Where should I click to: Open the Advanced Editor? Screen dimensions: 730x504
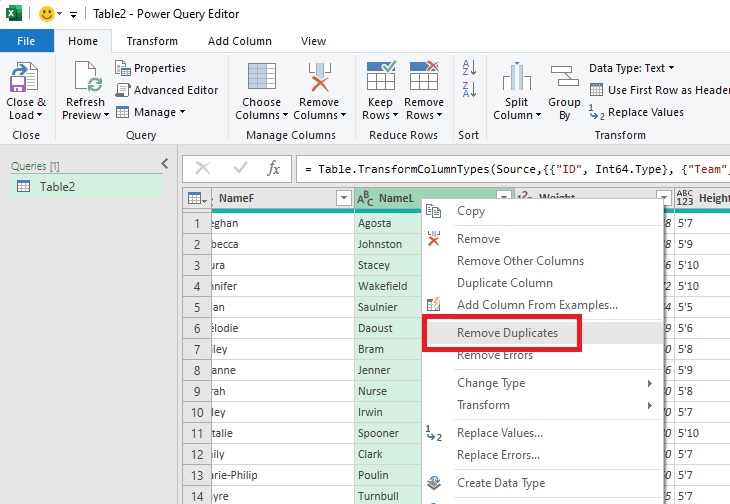click(x=166, y=90)
